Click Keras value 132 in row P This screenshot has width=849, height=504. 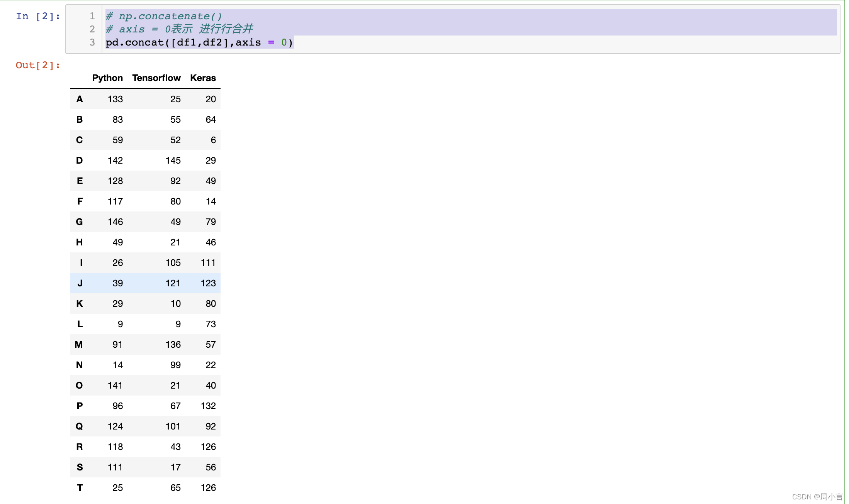pyautogui.click(x=208, y=406)
